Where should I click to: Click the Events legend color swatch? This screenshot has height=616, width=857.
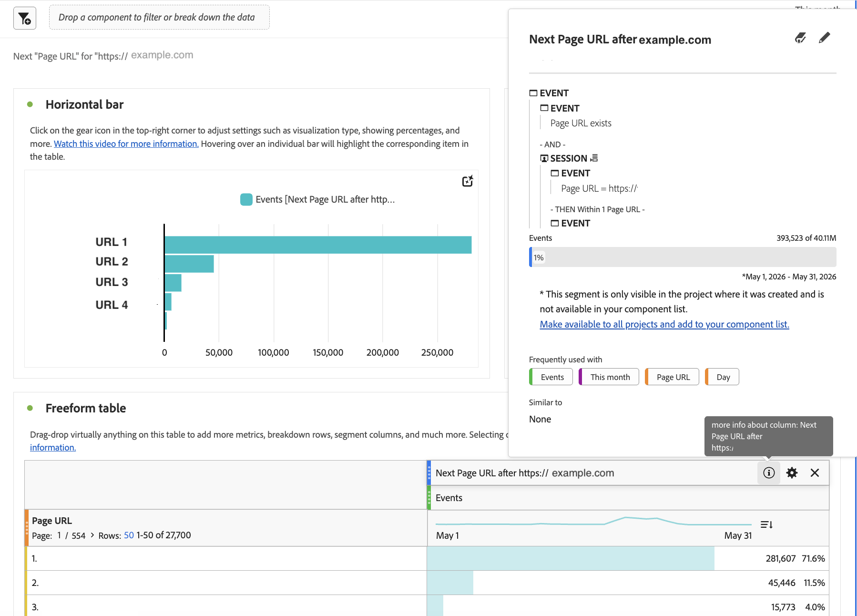(x=246, y=199)
